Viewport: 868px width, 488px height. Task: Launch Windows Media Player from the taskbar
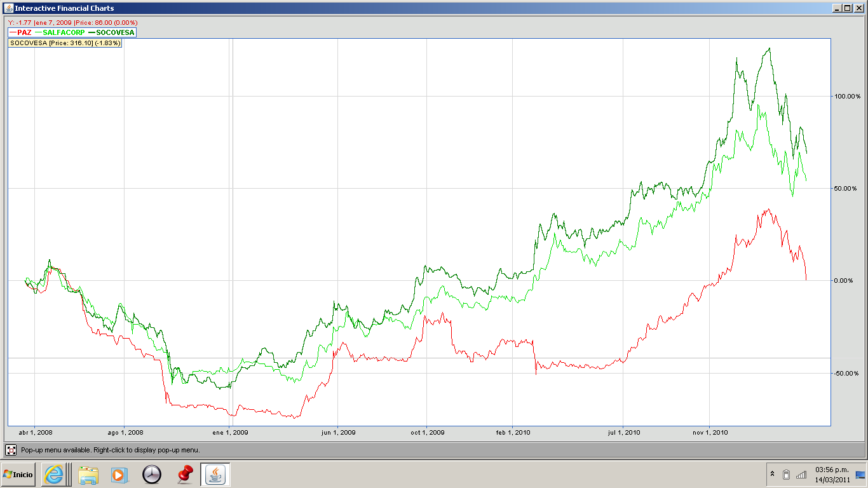[119, 475]
